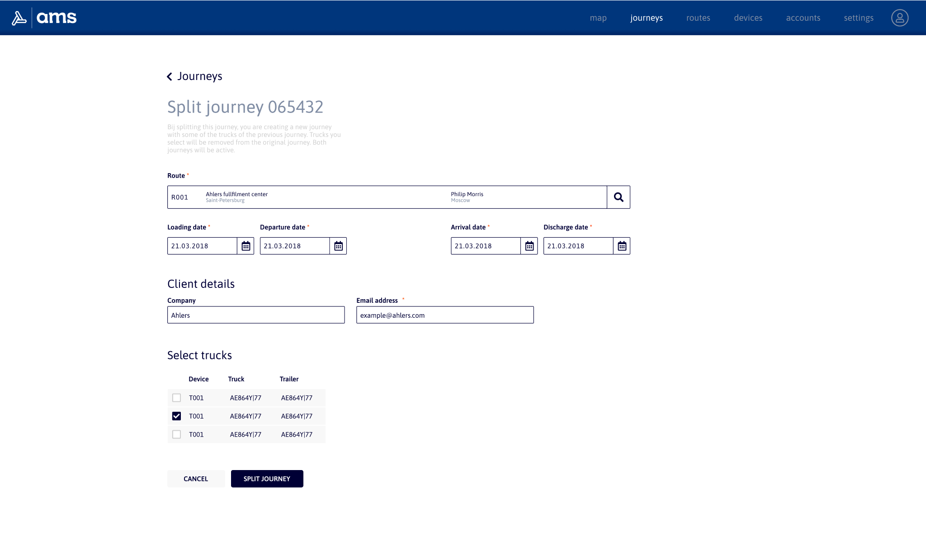Screen dimensions: 926x560
Task: Switch to the routes tab
Action: click(698, 18)
